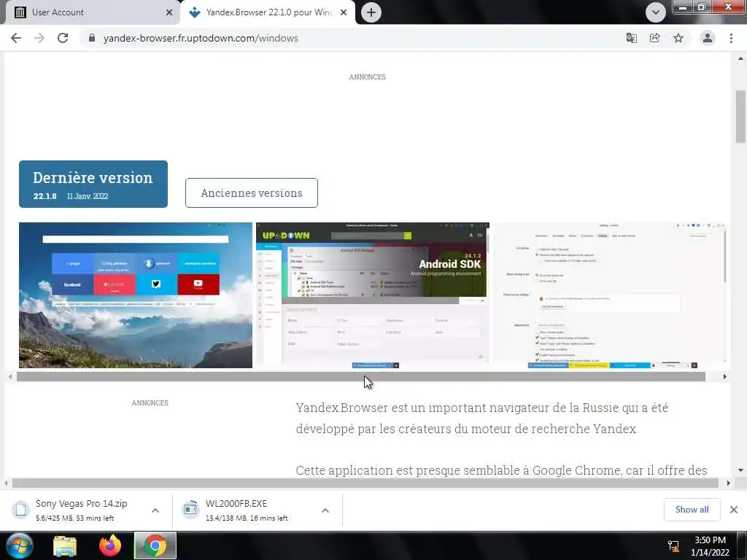
Task: Reload the current page
Action: (63, 38)
